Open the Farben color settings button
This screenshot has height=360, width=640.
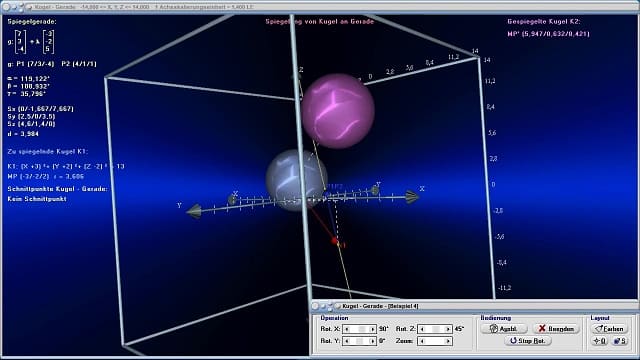[x=609, y=329]
